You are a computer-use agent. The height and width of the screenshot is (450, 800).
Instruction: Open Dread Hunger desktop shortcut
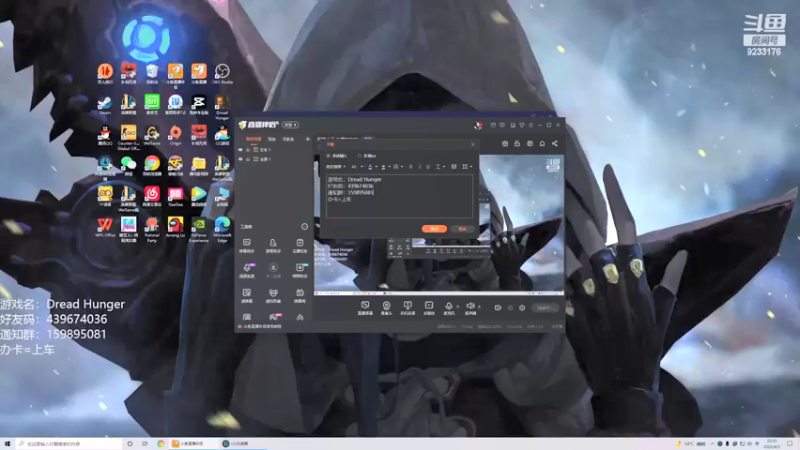tap(222, 107)
